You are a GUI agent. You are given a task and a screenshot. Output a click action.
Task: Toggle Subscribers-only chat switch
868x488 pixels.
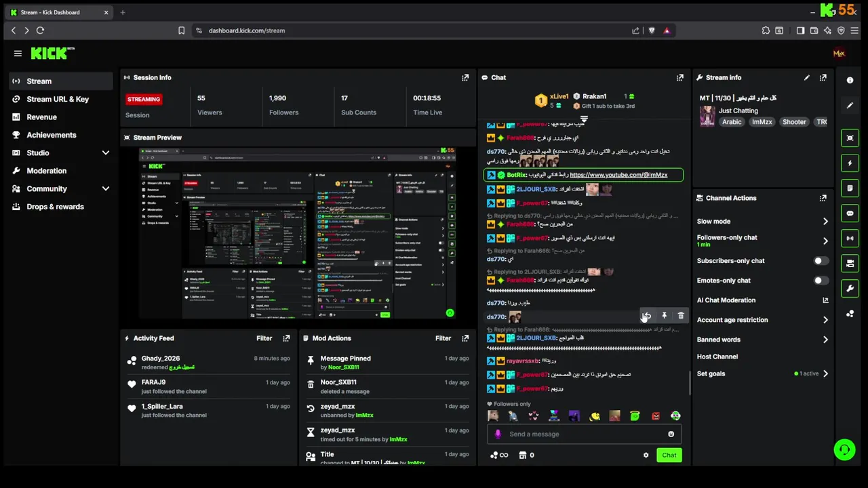point(820,261)
